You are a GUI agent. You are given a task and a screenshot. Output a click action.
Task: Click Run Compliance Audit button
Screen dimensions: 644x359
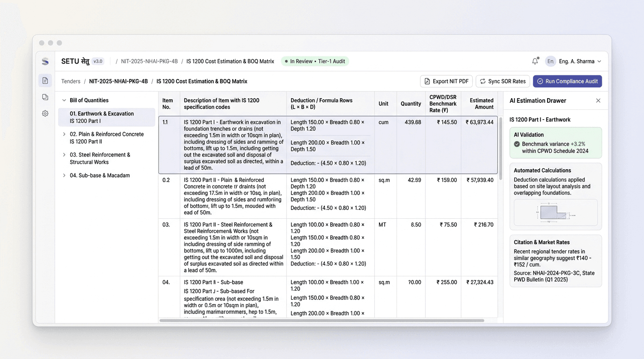point(567,81)
